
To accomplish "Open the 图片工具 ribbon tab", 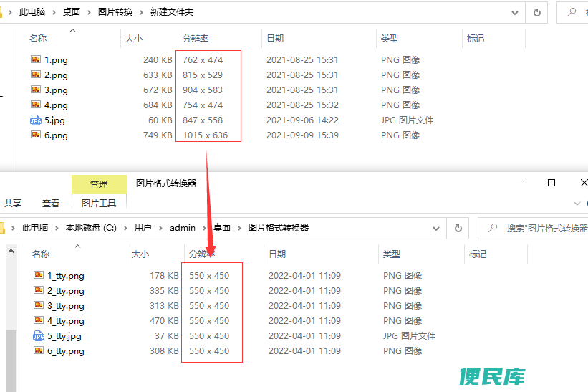I will pyautogui.click(x=99, y=204).
